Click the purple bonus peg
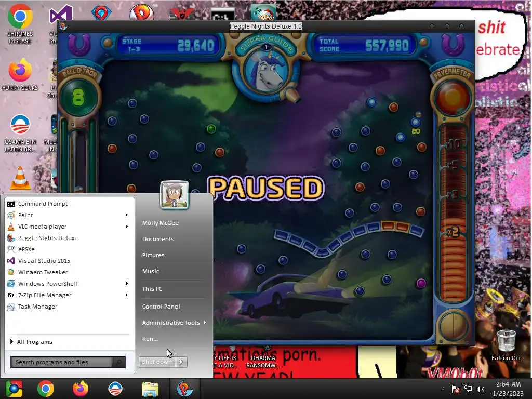This screenshot has height=399, width=532. (x=421, y=283)
